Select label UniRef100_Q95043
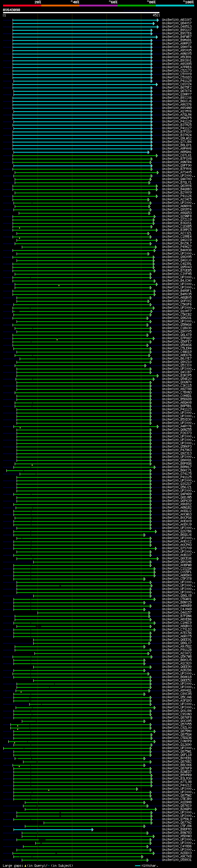The image size is (197, 868). [176, 267]
